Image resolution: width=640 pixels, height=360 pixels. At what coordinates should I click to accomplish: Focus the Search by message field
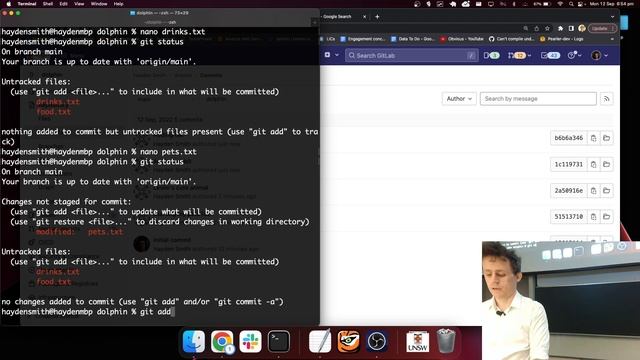coord(538,99)
